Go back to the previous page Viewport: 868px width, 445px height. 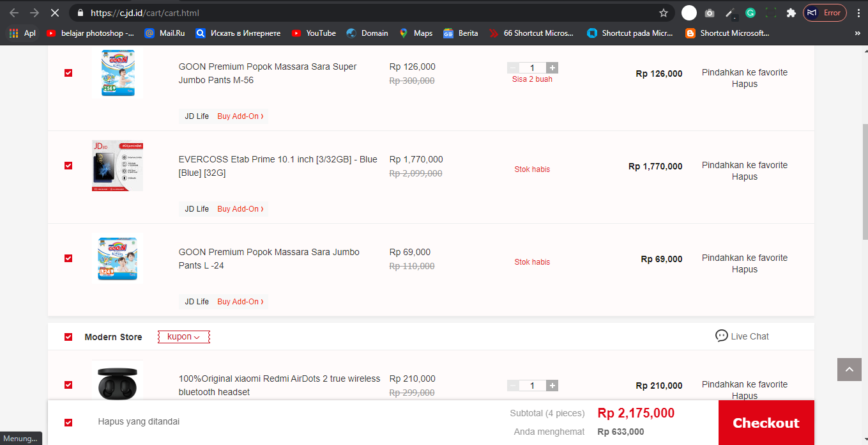click(x=14, y=13)
